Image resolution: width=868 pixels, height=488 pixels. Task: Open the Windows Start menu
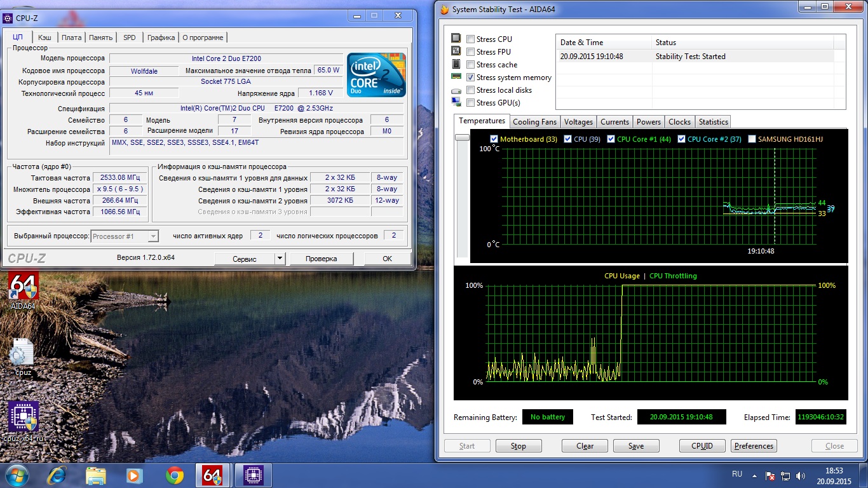point(17,475)
